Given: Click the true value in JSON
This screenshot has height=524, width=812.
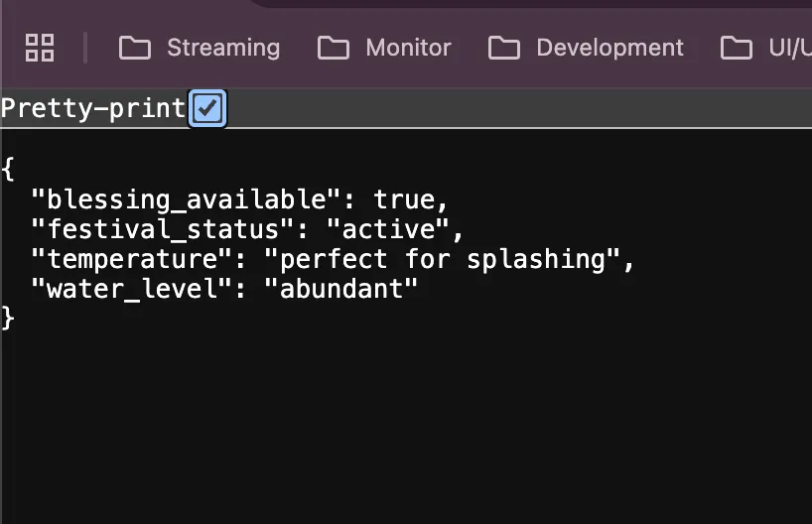Looking at the screenshot, I should (404, 199).
